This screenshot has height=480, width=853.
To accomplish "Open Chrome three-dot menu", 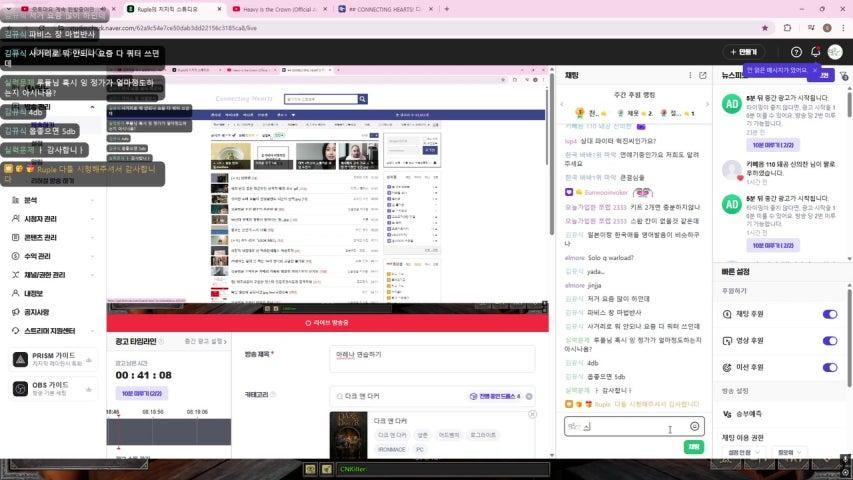I will (843, 28).
